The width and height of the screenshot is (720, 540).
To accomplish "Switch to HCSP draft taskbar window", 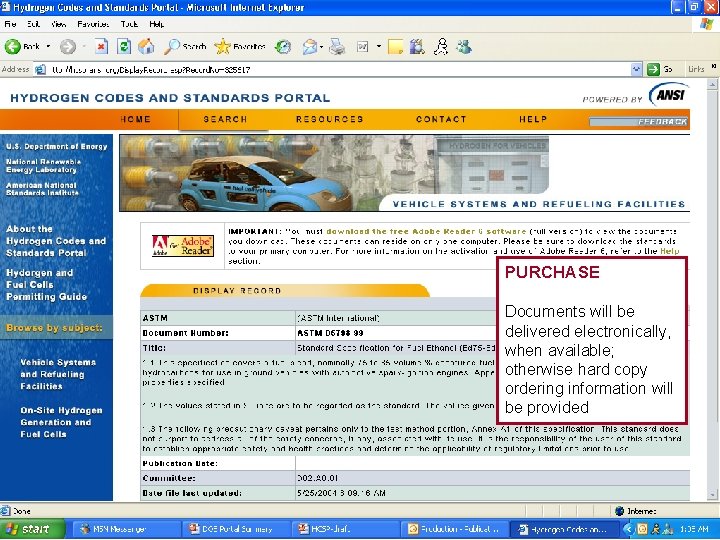I will point(346,529).
